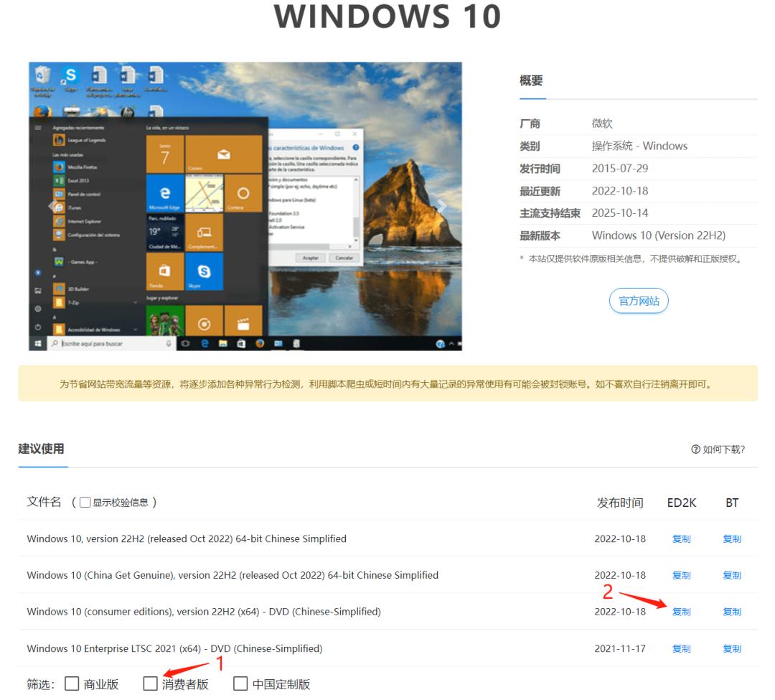Copy BT link for first Windows 10 22H2 entry
The image size is (775, 700).
pyautogui.click(x=732, y=539)
